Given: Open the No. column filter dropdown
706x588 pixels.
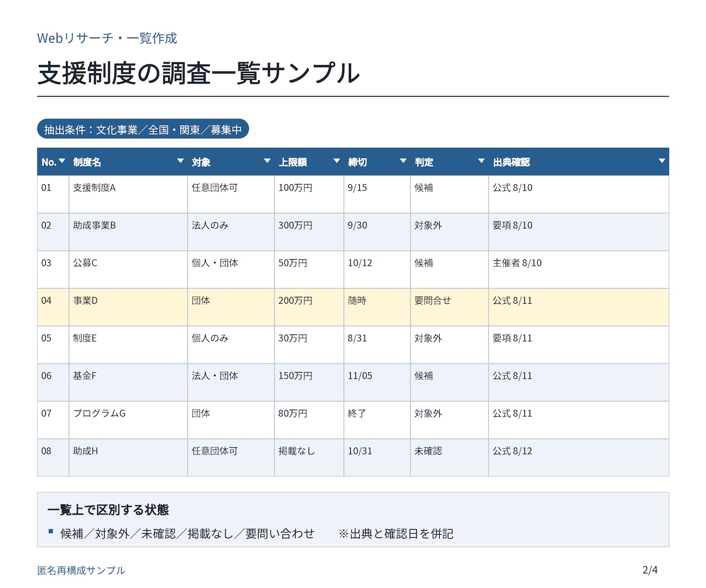Looking at the screenshot, I should point(62,161).
